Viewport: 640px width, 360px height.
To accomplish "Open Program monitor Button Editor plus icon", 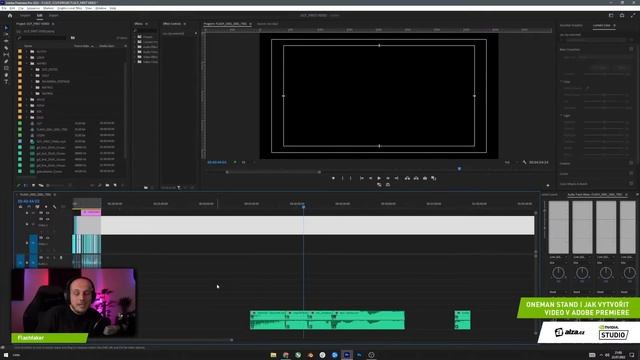I will click(548, 185).
